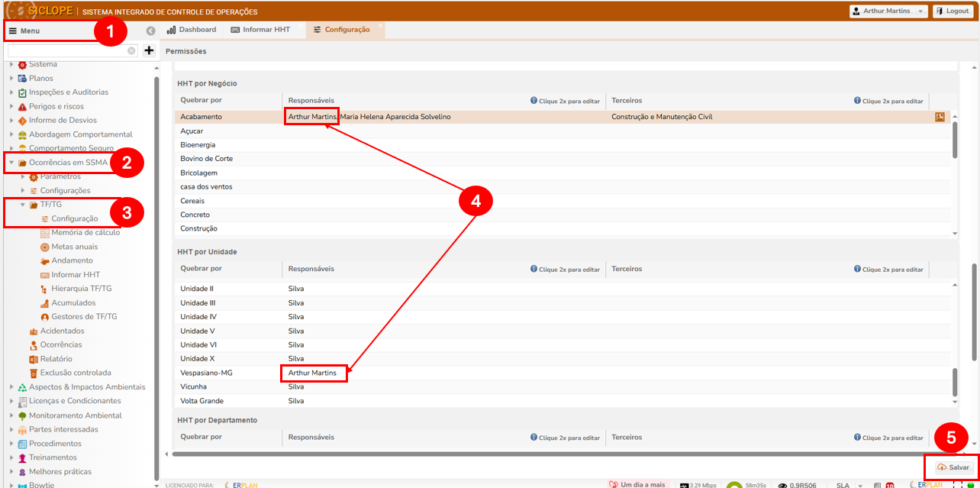This screenshot has width=980, height=488.
Task: Open Metas anuais in the TF/TG folder
Action: click(74, 247)
